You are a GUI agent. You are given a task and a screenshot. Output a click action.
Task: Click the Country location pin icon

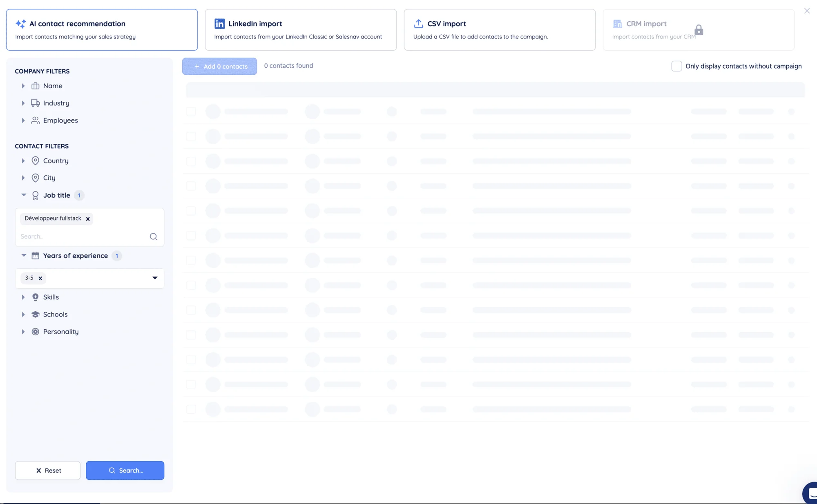tap(36, 161)
